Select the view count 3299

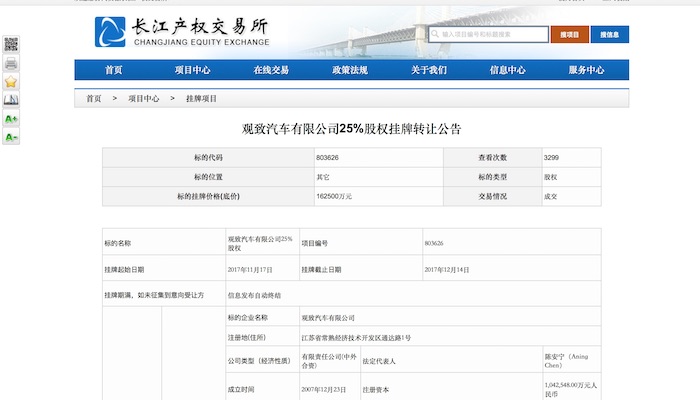551,158
